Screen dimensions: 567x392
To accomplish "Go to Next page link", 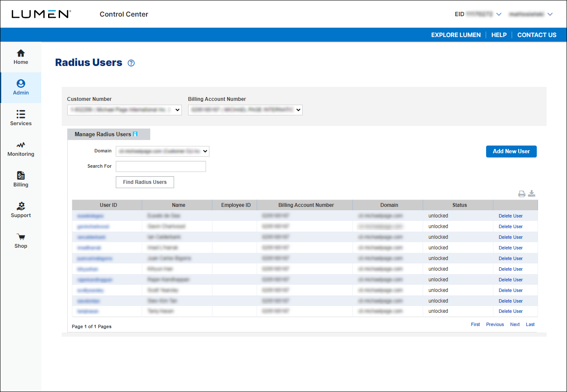I will coord(515,324).
